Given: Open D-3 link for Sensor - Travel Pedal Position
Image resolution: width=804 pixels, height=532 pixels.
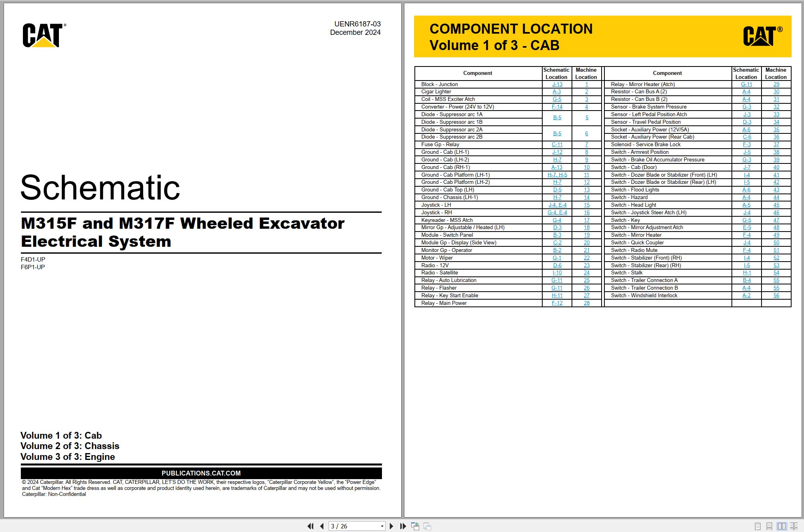Looking at the screenshot, I should pyautogui.click(x=747, y=122).
